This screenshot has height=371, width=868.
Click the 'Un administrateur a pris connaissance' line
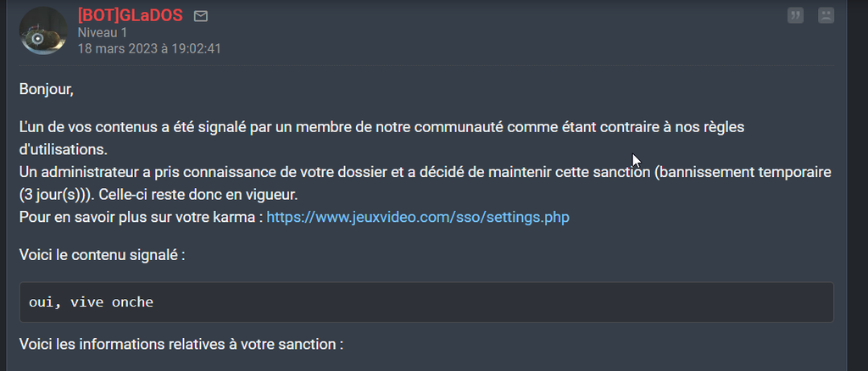(x=426, y=173)
